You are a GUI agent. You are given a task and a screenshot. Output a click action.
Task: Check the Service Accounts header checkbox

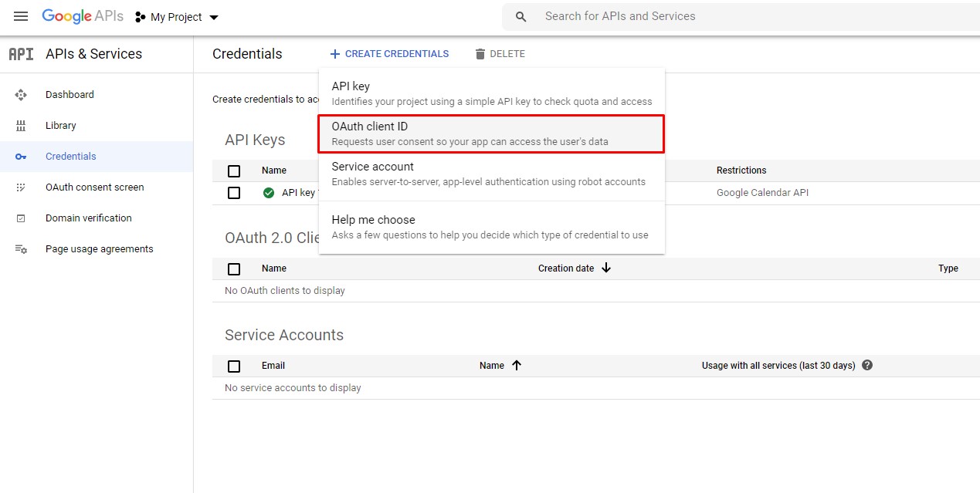[234, 366]
